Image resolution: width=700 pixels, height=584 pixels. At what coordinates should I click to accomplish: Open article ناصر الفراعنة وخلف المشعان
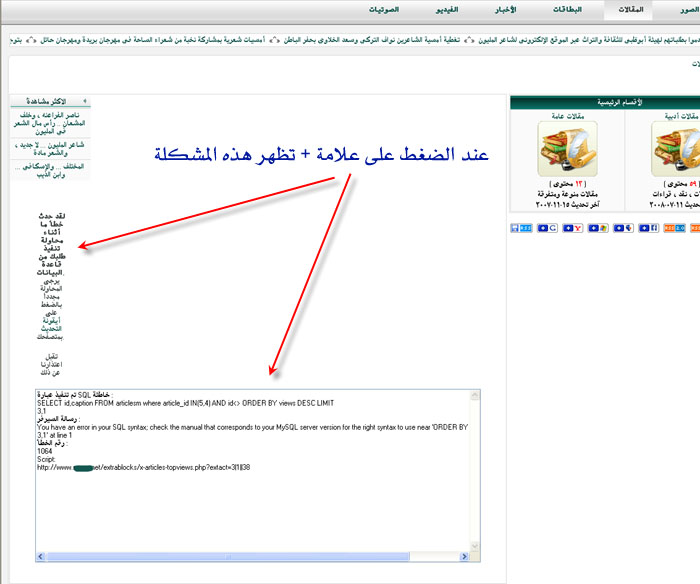click(x=52, y=124)
